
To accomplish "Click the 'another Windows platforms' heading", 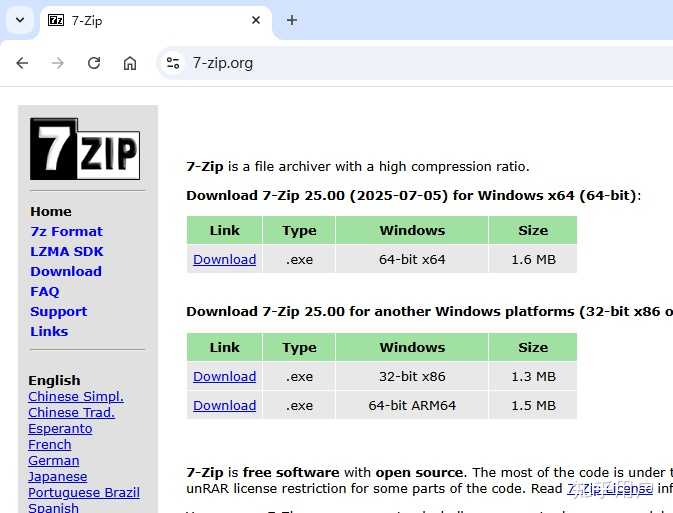I will 430,311.
